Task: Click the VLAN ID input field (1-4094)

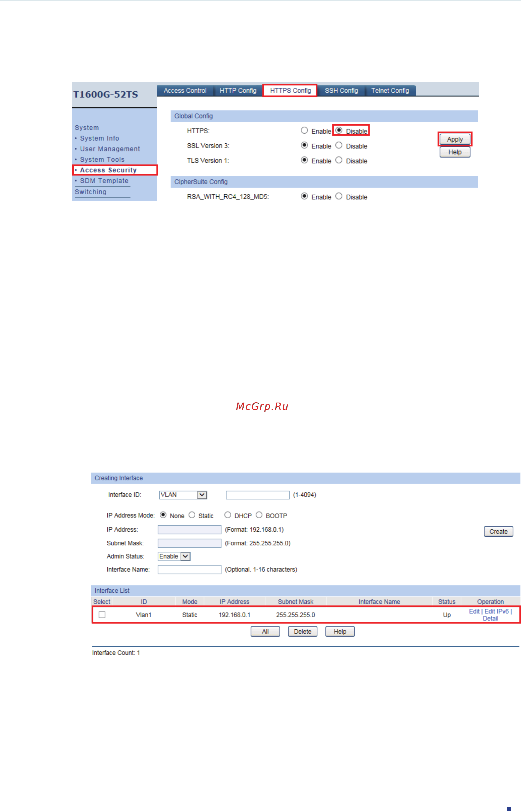Action: pos(258,495)
